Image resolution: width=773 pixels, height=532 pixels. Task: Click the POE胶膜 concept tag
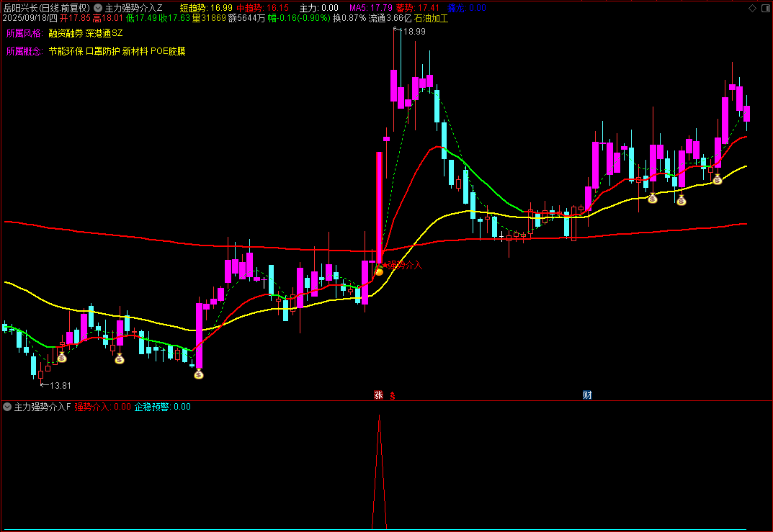tap(168, 51)
